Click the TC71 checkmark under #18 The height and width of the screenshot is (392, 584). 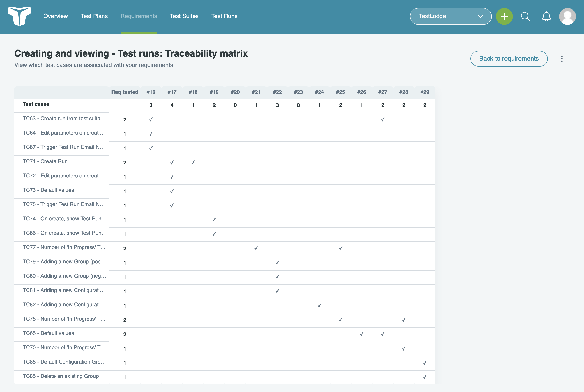(x=193, y=163)
